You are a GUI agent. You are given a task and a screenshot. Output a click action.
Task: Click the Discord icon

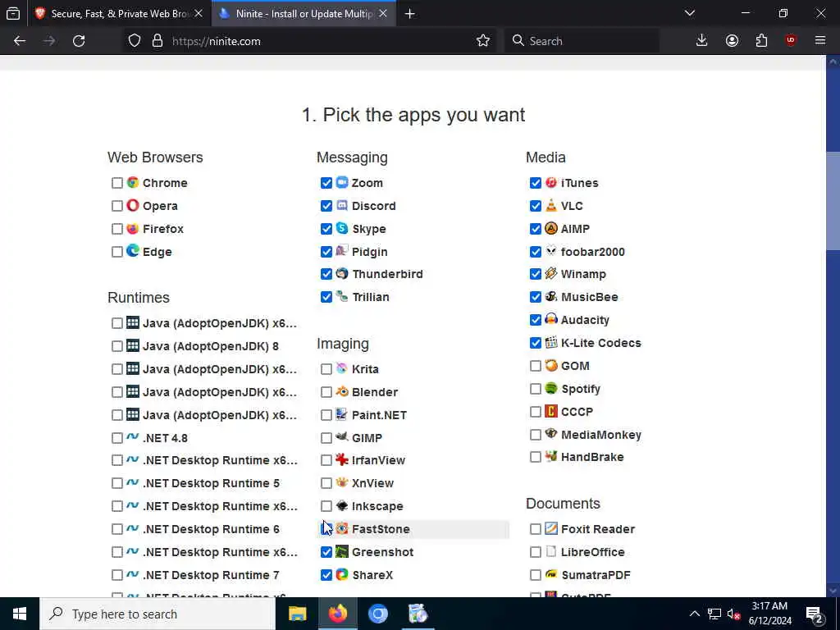[x=342, y=206]
